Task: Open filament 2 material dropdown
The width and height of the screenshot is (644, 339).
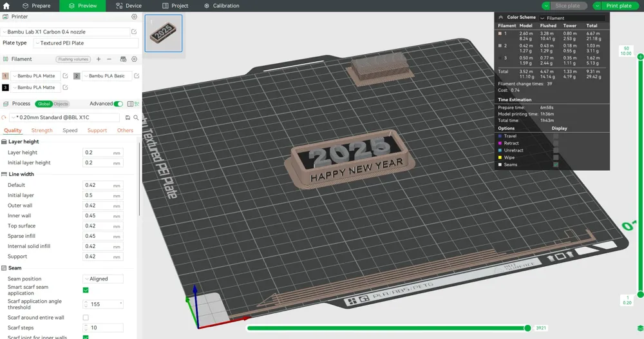Action: tap(107, 76)
